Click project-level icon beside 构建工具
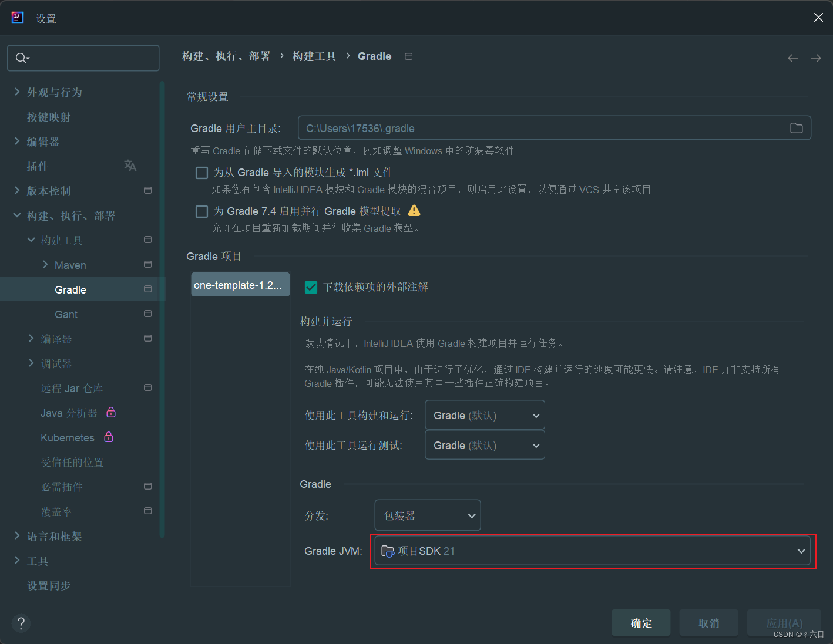 148,240
